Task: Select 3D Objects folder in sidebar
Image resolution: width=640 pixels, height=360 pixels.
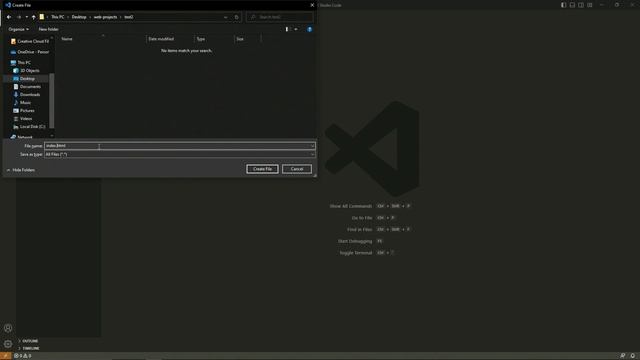Action: [x=27, y=71]
